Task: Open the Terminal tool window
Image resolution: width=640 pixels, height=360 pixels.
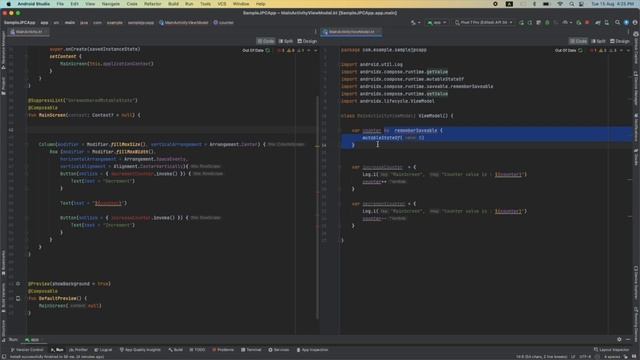Action: tap(251, 350)
